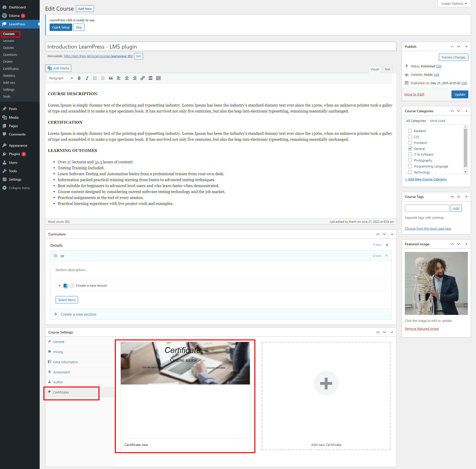Screen dimensions: 476x469
Task: Click the Update button
Action: 460,94
